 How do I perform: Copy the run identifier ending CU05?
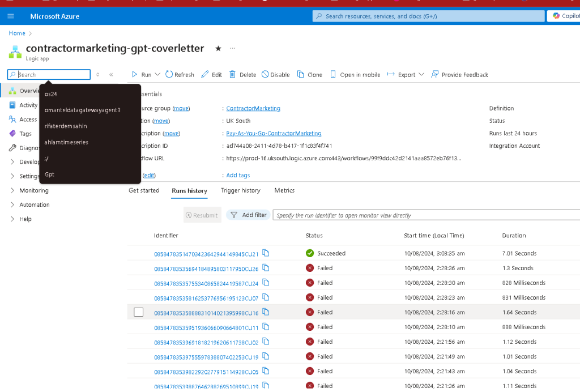click(266, 371)
